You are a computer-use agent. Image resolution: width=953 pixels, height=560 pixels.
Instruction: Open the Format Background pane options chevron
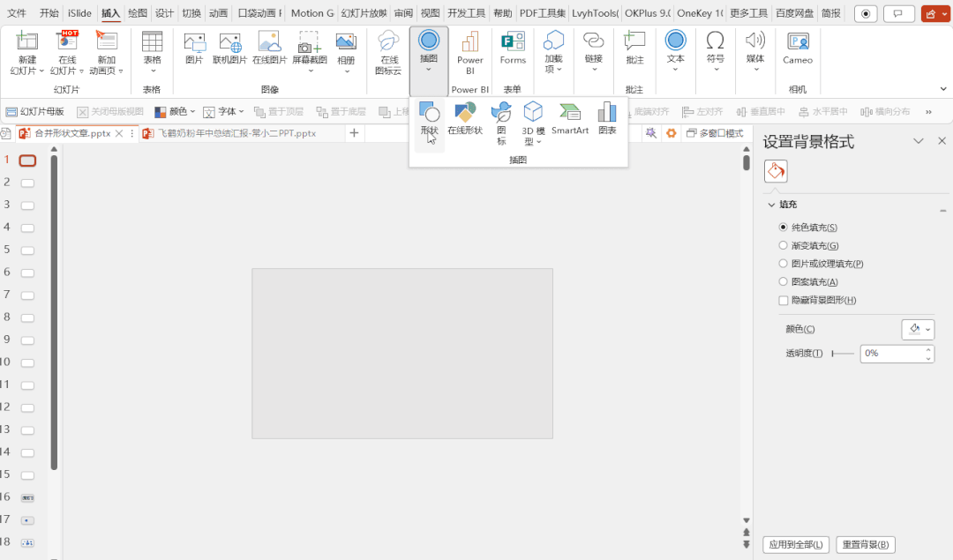tap(919, 141)
